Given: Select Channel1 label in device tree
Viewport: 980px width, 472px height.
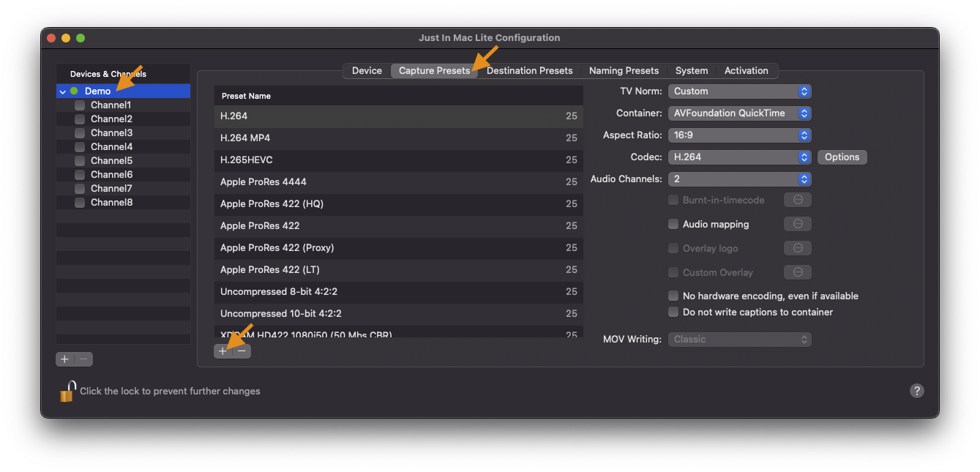Looking at the screenshot, I should [x=111, y=105].
